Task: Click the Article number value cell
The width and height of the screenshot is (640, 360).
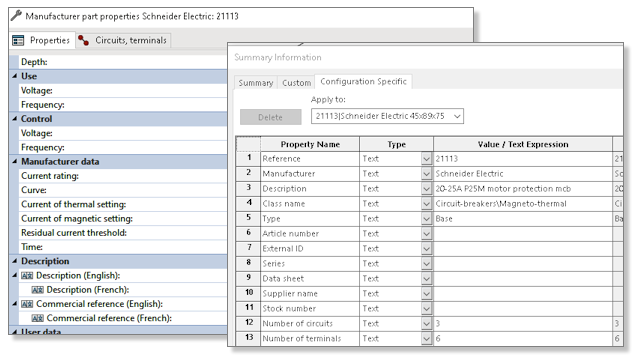Action: click(x=522, y=234)
